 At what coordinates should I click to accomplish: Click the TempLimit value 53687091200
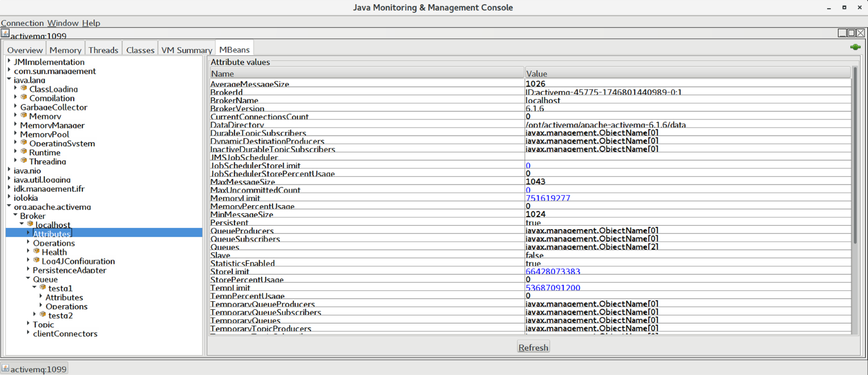pyautogui.click(x=553, y=288)
